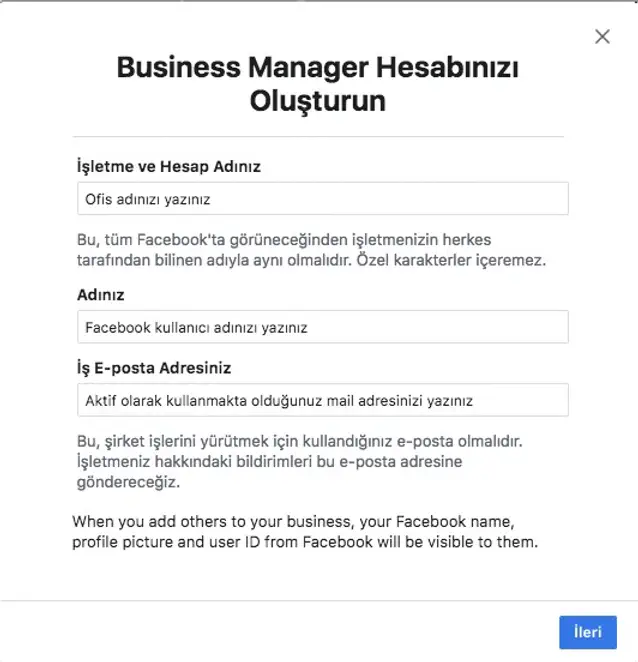Click the word 'Facebook' in the Adınız placeholder

[118, 328]
